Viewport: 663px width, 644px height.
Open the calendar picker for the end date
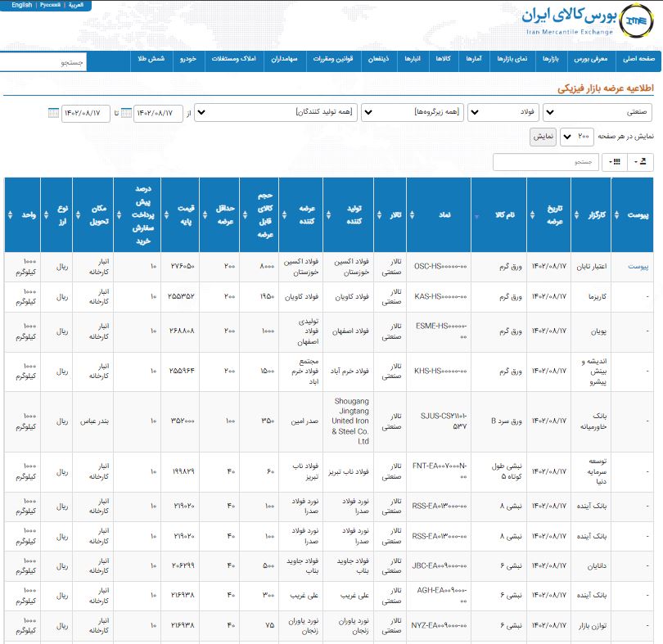[x=54, y=113]
